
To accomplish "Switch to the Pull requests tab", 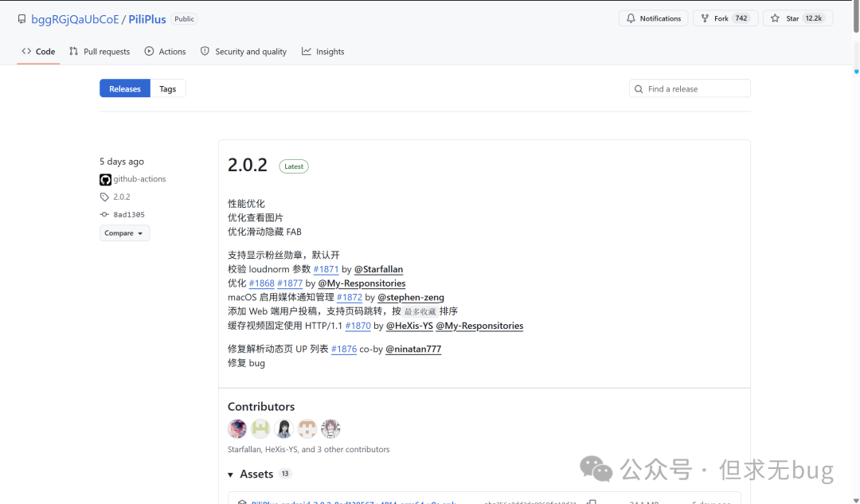I will (100, 52).
